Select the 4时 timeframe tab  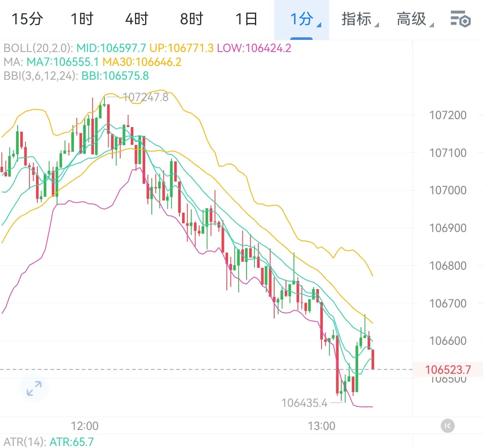[137, 19]
